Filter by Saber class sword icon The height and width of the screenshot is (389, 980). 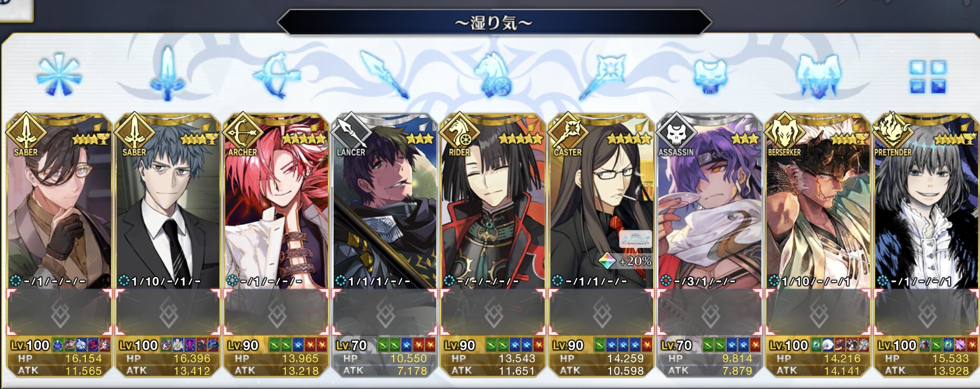(167, 74)
